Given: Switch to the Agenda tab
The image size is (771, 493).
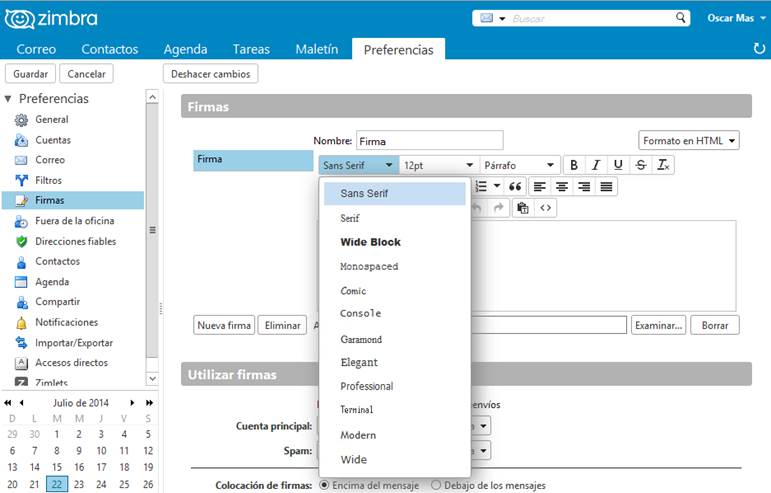Looking at the screenshot, I should pos(185,49).
